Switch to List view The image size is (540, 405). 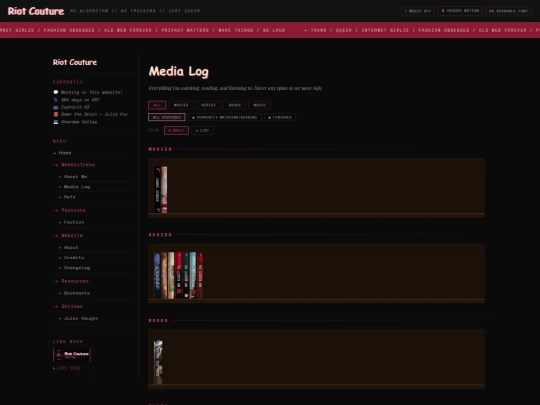click(x=202, y=131)
